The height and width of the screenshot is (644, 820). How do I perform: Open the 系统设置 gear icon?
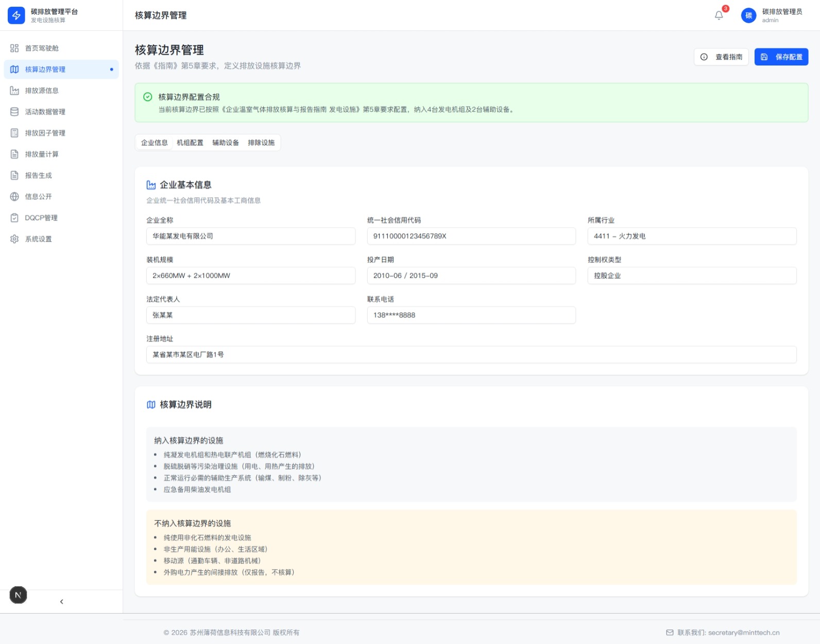(14, 239)
